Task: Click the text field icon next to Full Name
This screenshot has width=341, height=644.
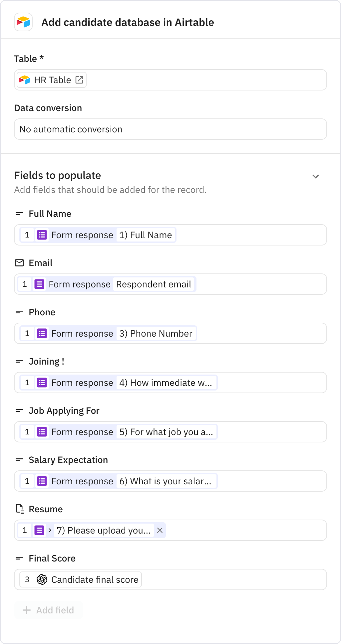Action: coord(19,214)
